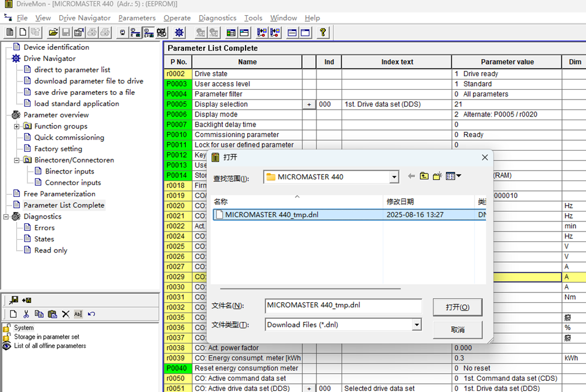This screenshot has height=392, width=586.
Task: Click the ship-wheel Drive Navigator toolbar icon
Action: click(x=179, y=32)
